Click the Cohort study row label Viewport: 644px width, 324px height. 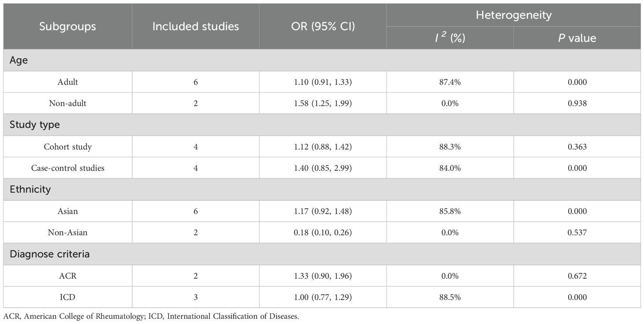tap(67, 147)
